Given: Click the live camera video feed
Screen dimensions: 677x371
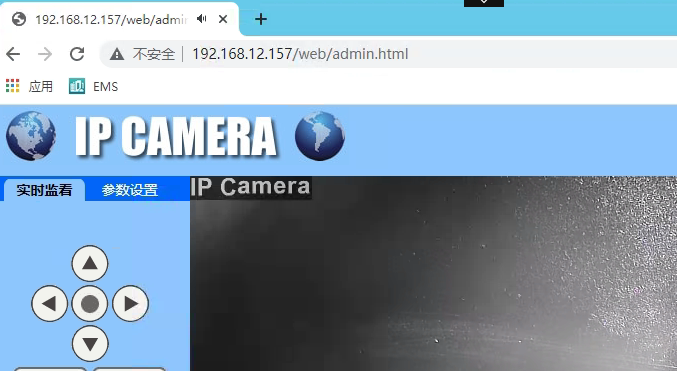Looking at the screenshot, I should coord(433,273).
